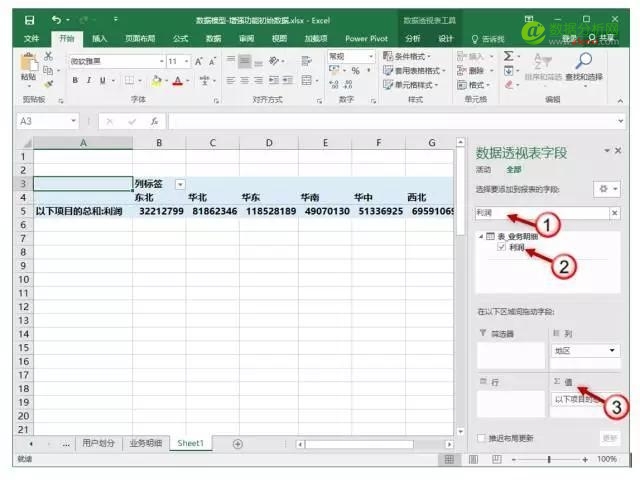Open PivotTable Analyze tab
The image size is (640, 480).
pos(412,39)
